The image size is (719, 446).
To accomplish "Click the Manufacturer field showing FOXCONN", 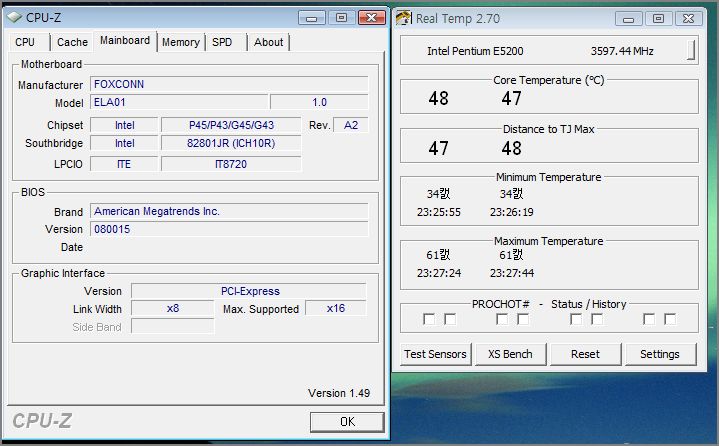I will [229, 84].
